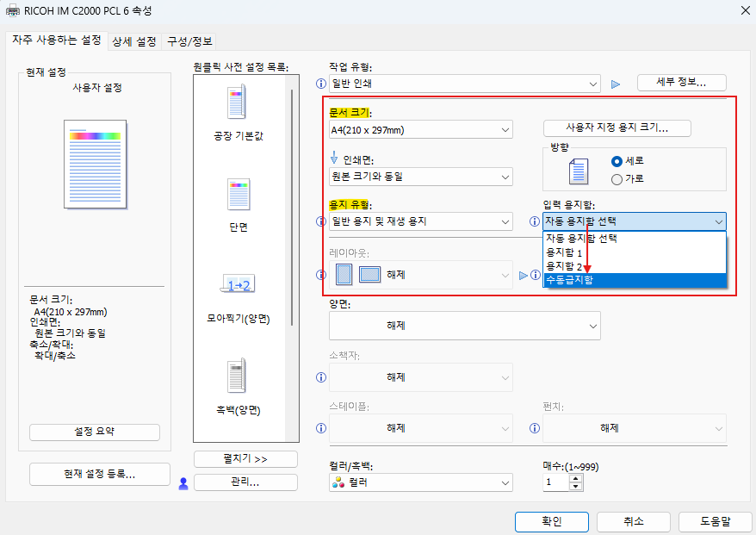Open the 소책자 dropdown
The image size is (756, 535).
click(421, 377)
